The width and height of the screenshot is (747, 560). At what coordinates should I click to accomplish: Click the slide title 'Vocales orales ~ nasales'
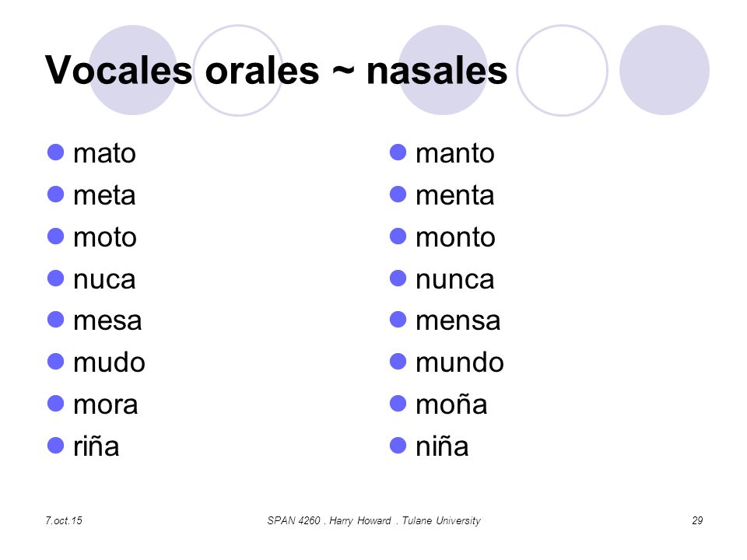click(x=276, y=71)
